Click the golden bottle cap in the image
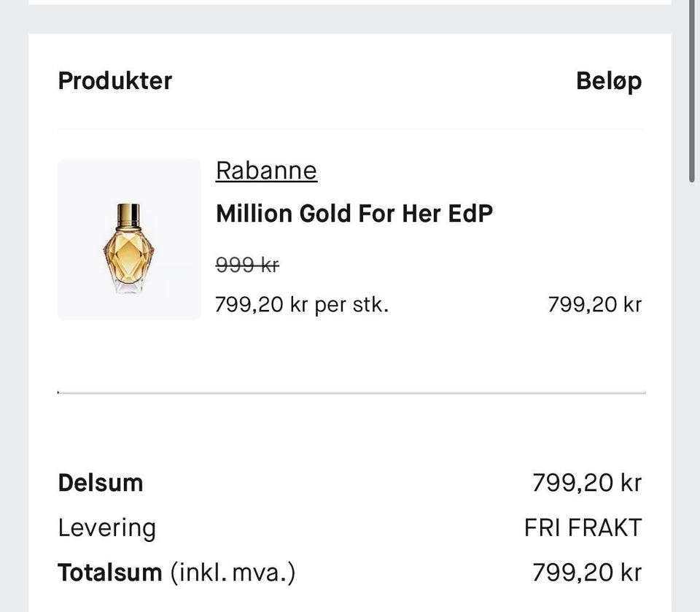Screen dimensions: 700x612 point(128,215)
